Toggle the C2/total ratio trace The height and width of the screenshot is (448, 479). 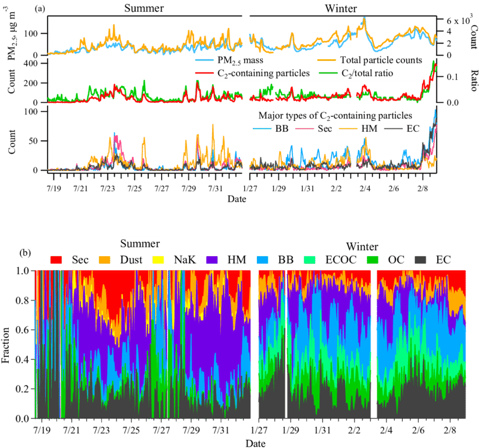click(x=328, y=73)
